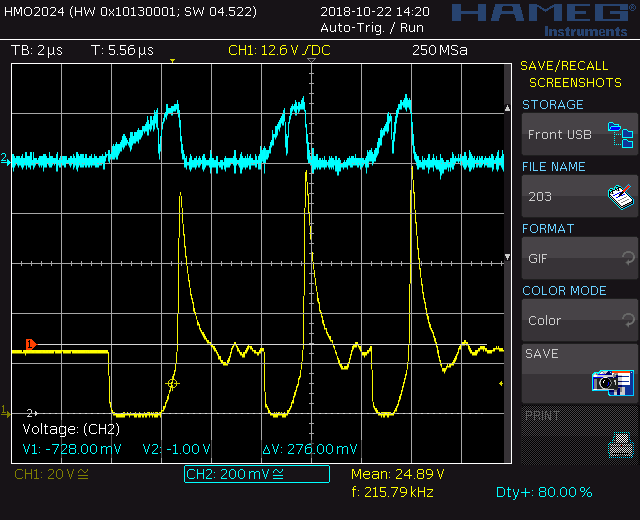The image size is (640, 520).
Task: Click the trigger time marker at top center
Action: [311, 60]
